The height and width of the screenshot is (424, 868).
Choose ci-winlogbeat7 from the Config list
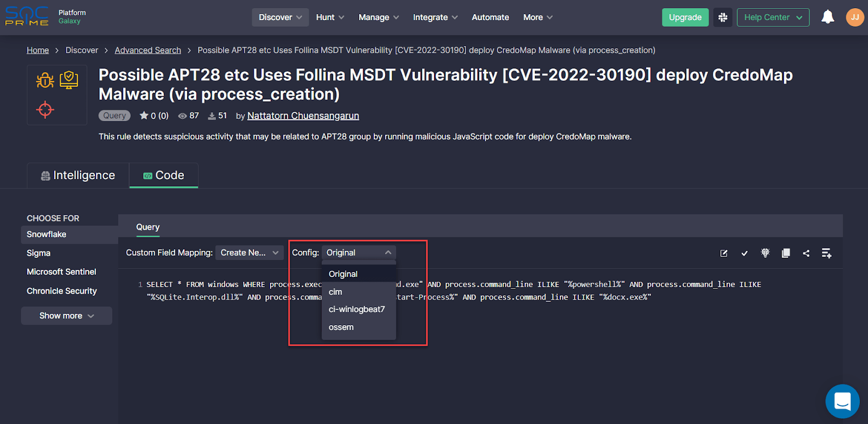point(356,309)
